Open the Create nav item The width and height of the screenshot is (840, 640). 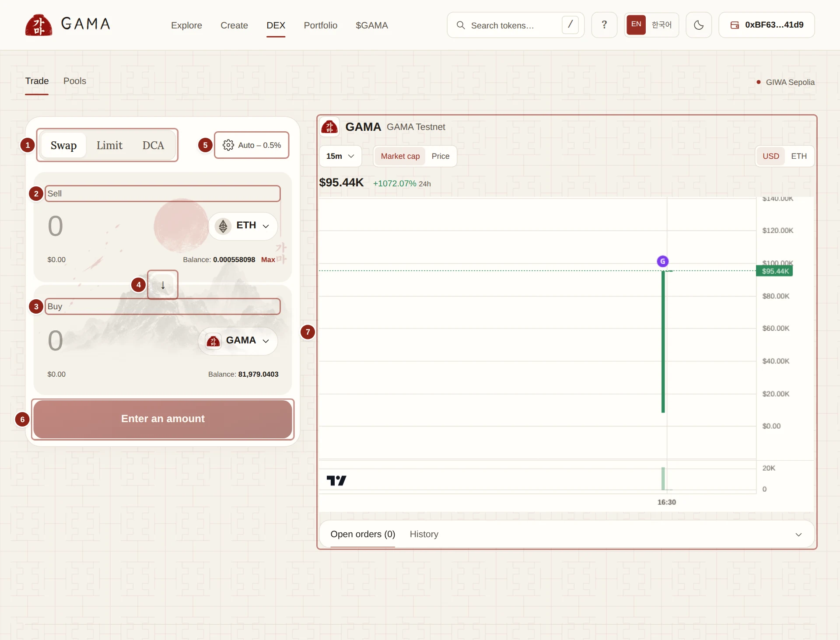click(234, 25)
